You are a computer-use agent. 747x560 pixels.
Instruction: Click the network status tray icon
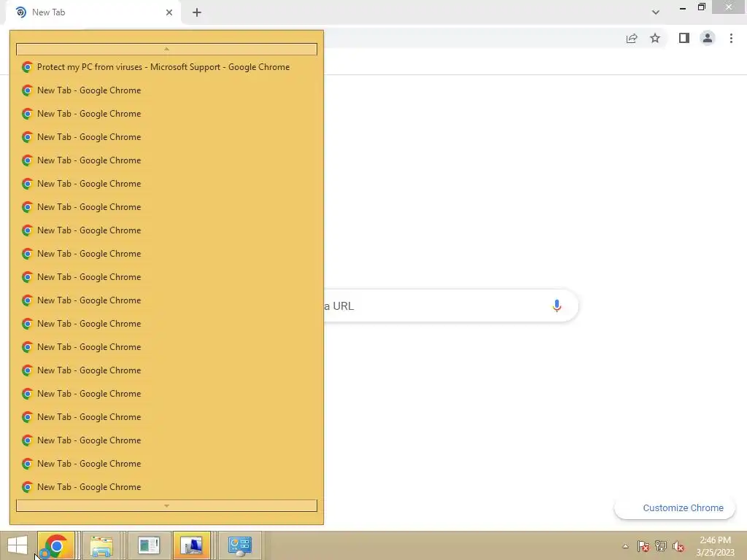pos(661,546)
